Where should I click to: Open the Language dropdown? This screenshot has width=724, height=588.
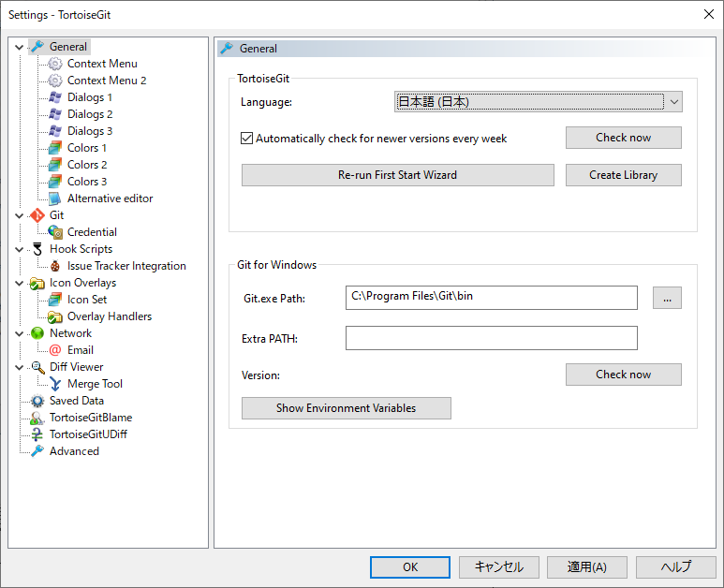pos(538,101)
